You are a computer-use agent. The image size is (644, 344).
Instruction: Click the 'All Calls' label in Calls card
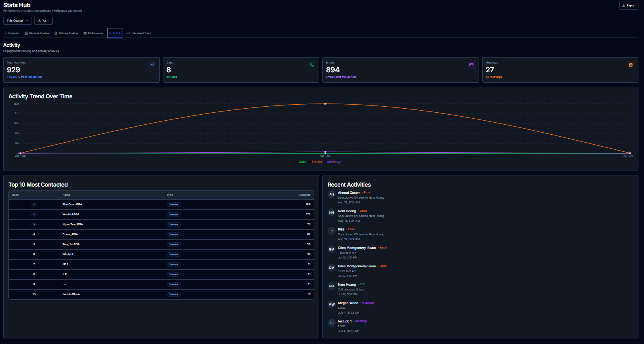pyautogui.click(x=171, y=77)
